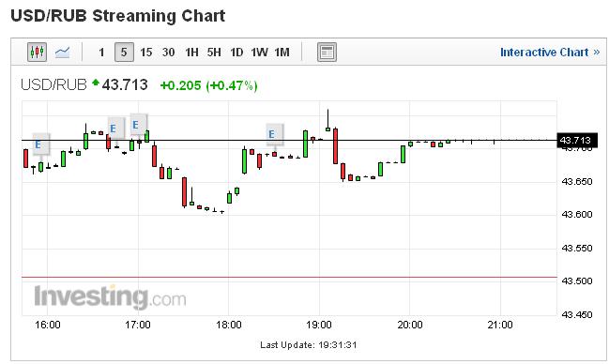Open the technical chart table icon

pyautogui.click(x=327, y=52)
